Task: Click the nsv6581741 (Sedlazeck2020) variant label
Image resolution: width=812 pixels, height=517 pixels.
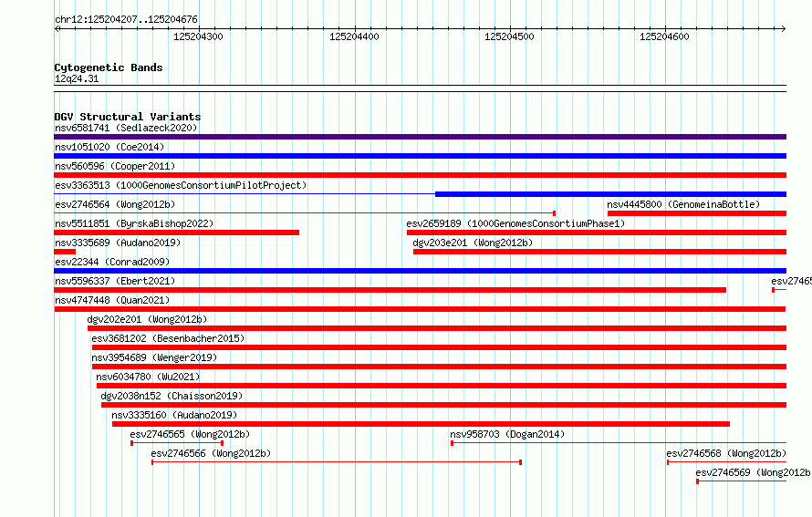Action: click(126, 128)
